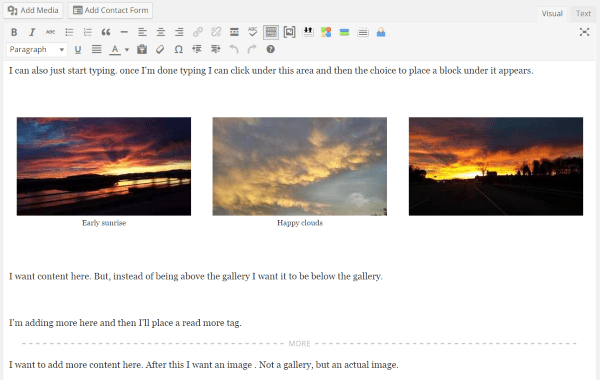Image resolution: width=600 pixels, height=380 pixels.
Task: Click the blue and green bars icon
Action: tap(344, 32)
